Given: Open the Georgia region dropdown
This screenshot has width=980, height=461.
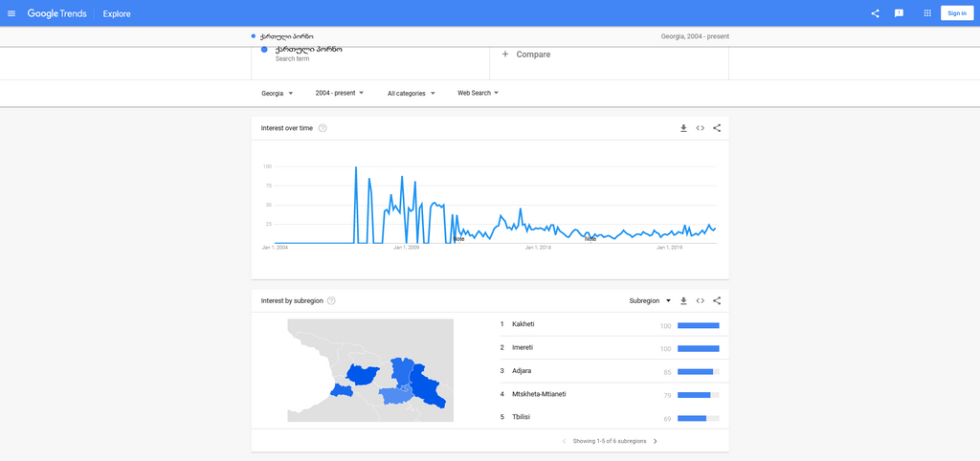Looking at the screenshot, I should [277, 93].
